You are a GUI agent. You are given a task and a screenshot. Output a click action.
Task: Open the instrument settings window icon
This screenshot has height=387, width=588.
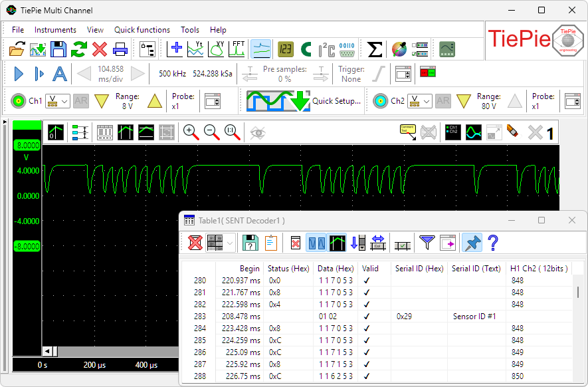coord(403,74)
